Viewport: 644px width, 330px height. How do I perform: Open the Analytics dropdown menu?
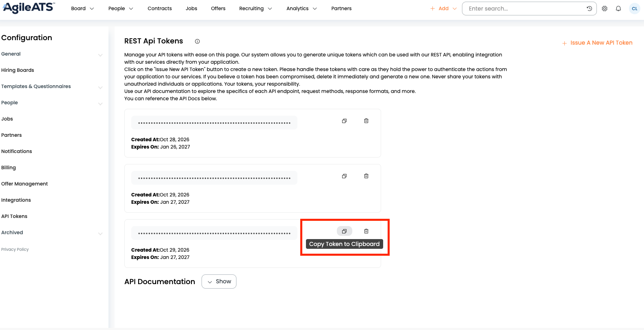point(301,9)
